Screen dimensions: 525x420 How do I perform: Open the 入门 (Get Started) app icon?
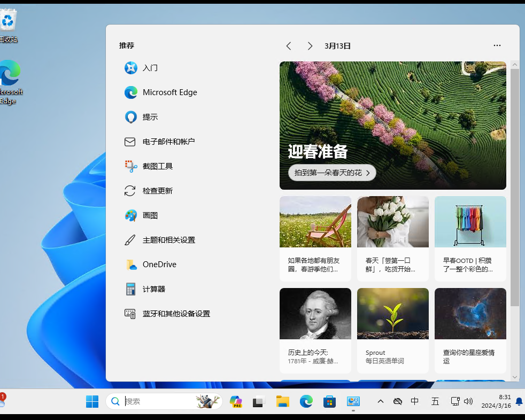[x=131, y=68]
